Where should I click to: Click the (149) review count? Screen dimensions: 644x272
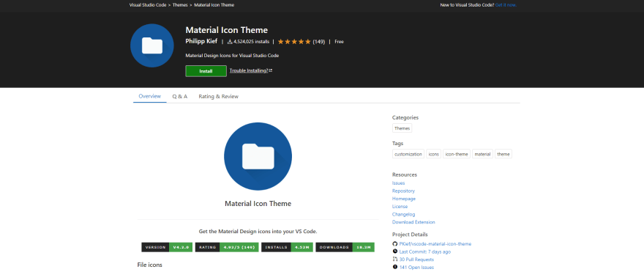[x=319, y=42]
